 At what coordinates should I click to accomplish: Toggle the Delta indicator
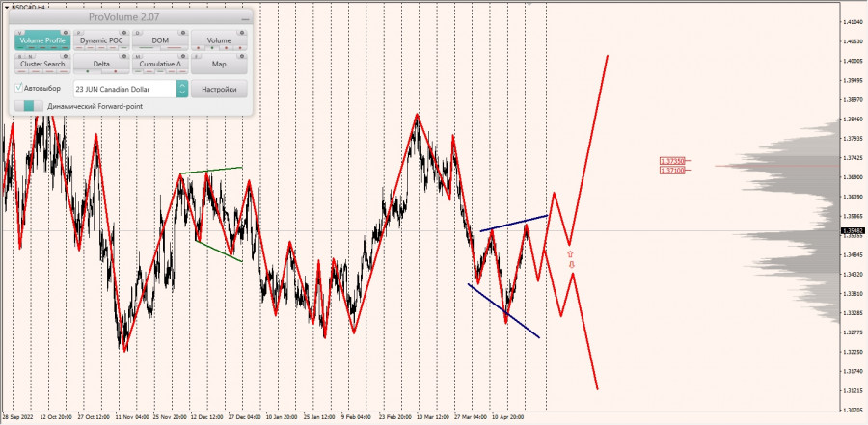tap(101, 64)
